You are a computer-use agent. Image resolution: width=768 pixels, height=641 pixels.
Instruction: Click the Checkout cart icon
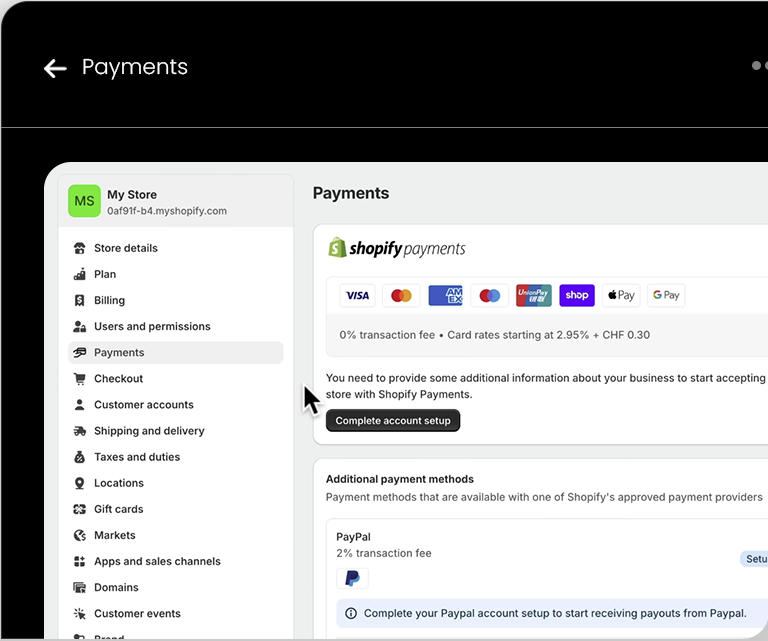pos(79,379)
